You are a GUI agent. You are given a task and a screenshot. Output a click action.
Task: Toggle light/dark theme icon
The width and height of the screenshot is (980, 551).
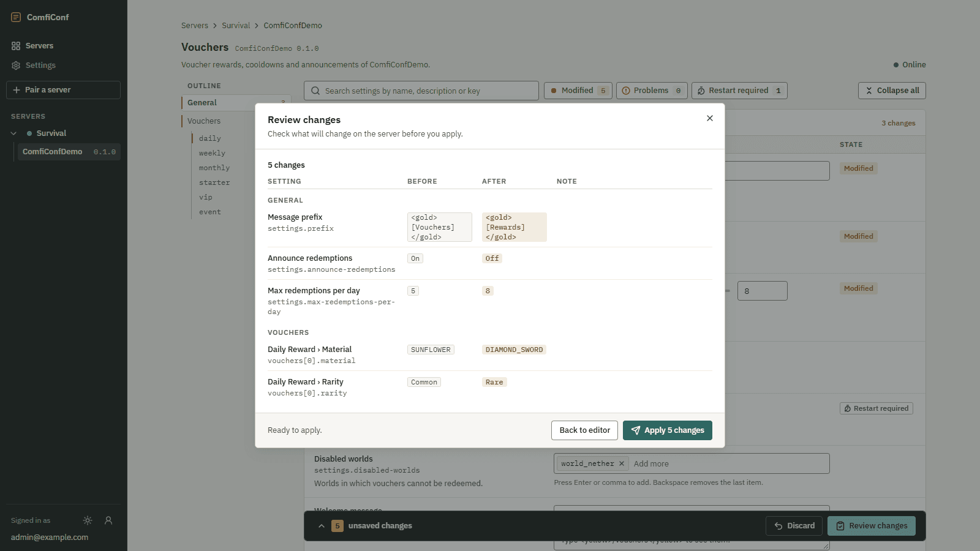coord(88,520)
